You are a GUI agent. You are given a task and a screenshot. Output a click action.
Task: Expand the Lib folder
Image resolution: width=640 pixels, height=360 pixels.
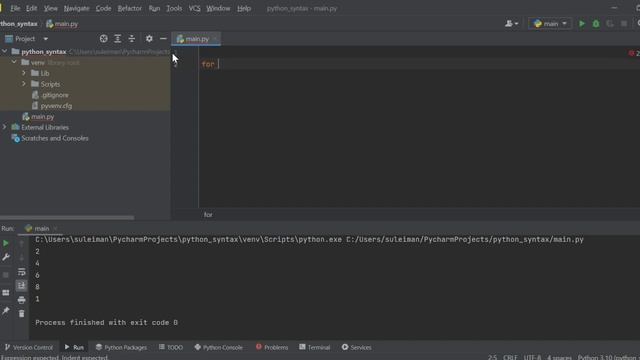coord(24,73)
